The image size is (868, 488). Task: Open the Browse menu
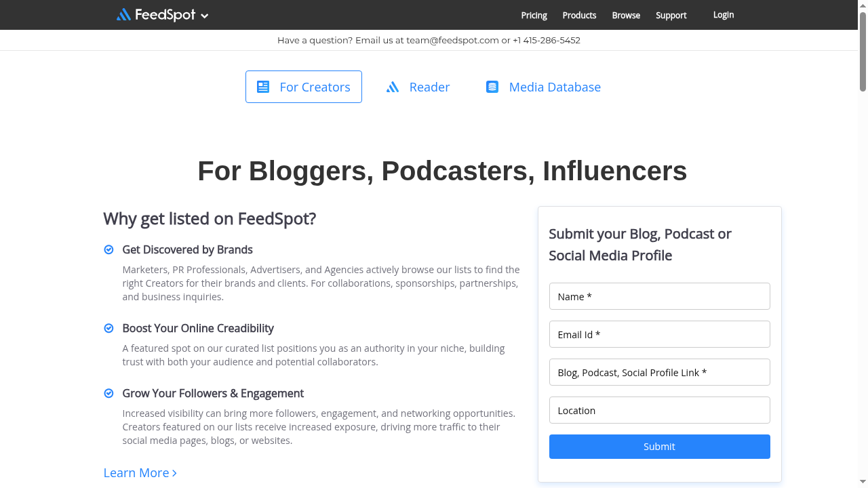pos(625,15)
